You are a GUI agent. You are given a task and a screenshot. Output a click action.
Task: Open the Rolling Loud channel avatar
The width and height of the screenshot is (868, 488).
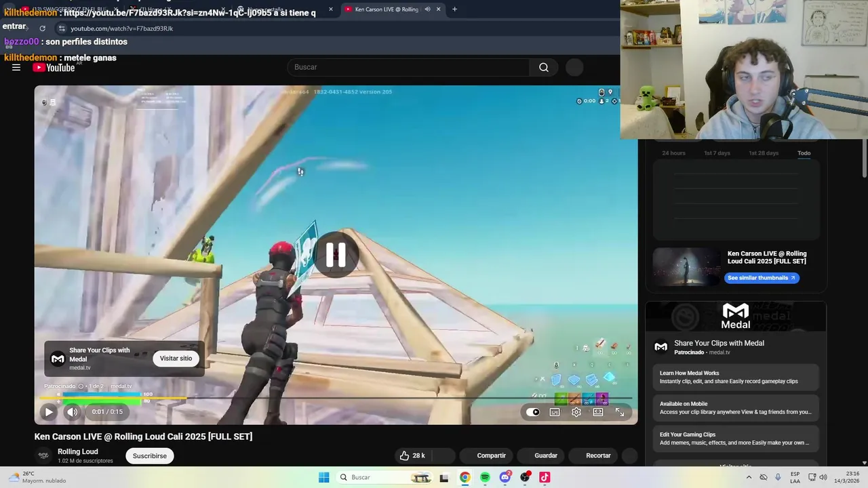tap(43, 455)
